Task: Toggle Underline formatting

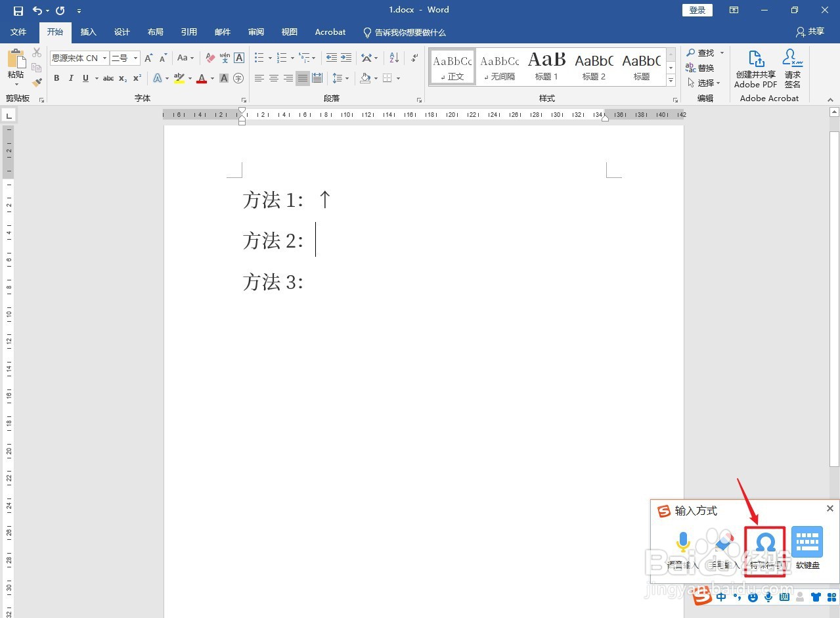Action: [85, 78]
